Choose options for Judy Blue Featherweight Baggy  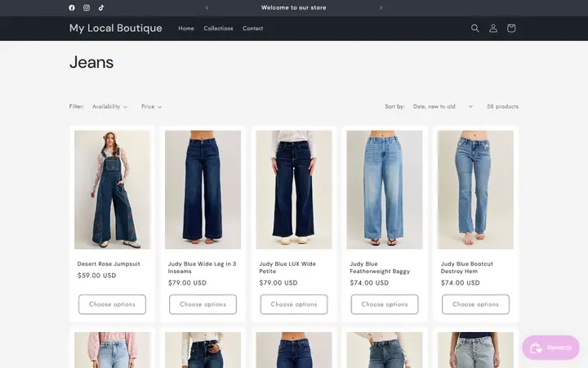385,304
